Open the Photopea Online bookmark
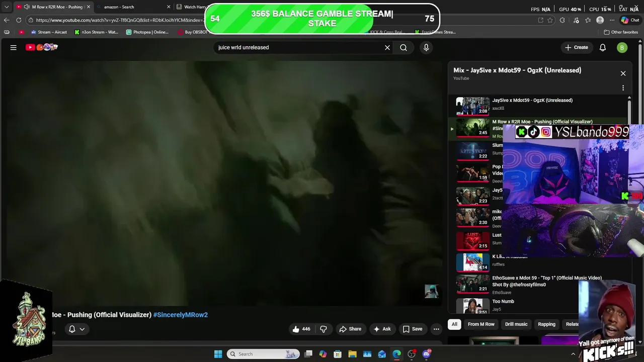 [147, 32]
